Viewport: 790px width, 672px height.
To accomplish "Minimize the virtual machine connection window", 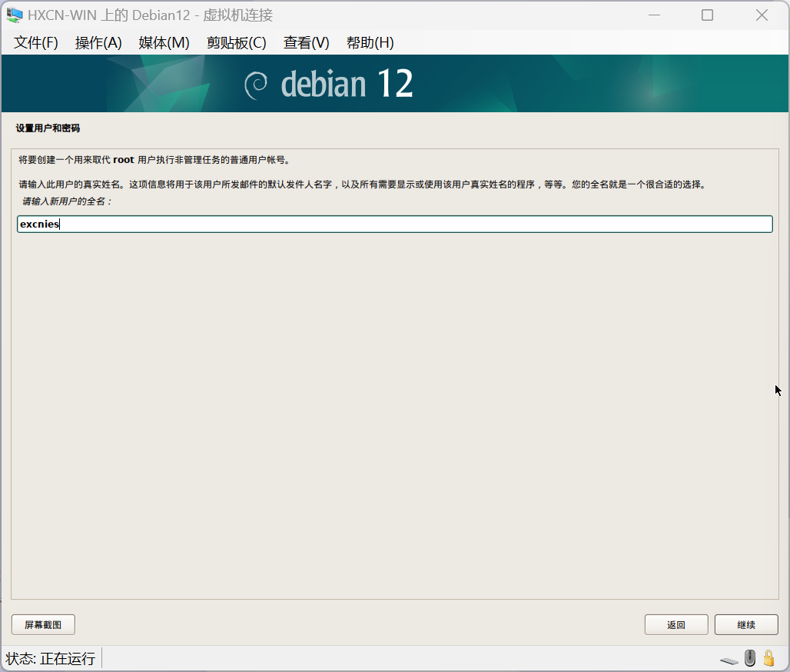I will (654, 15).
